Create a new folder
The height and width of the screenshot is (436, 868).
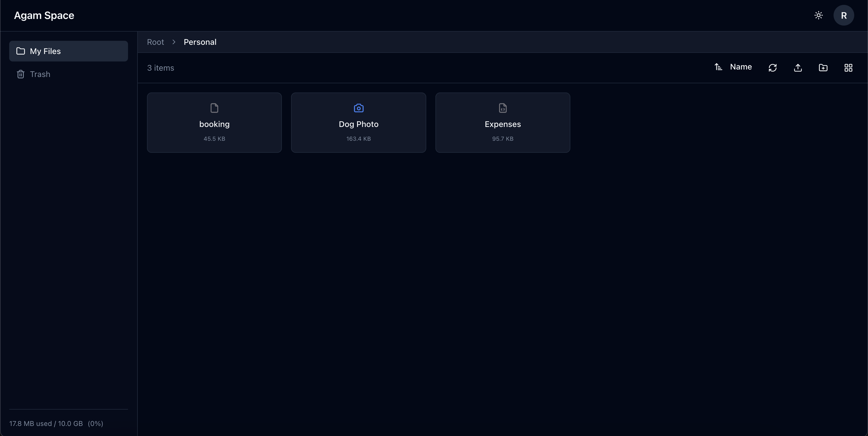tap(823, 67)
